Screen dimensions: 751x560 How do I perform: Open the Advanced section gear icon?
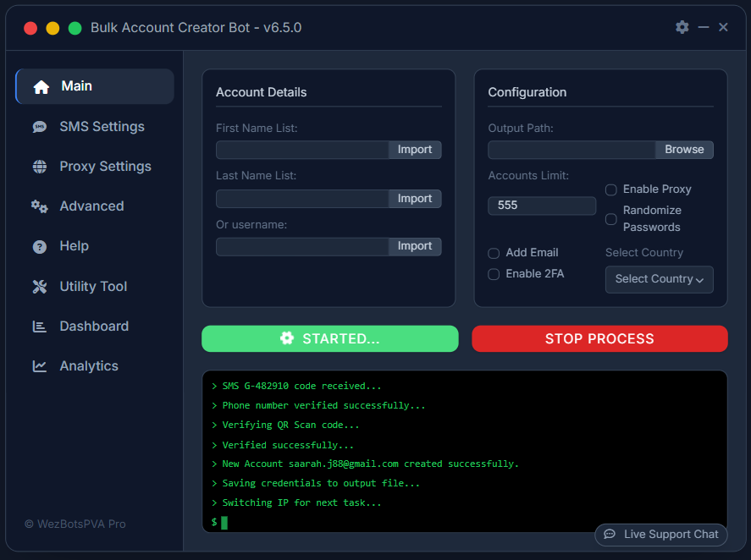[x=39, y=206]
